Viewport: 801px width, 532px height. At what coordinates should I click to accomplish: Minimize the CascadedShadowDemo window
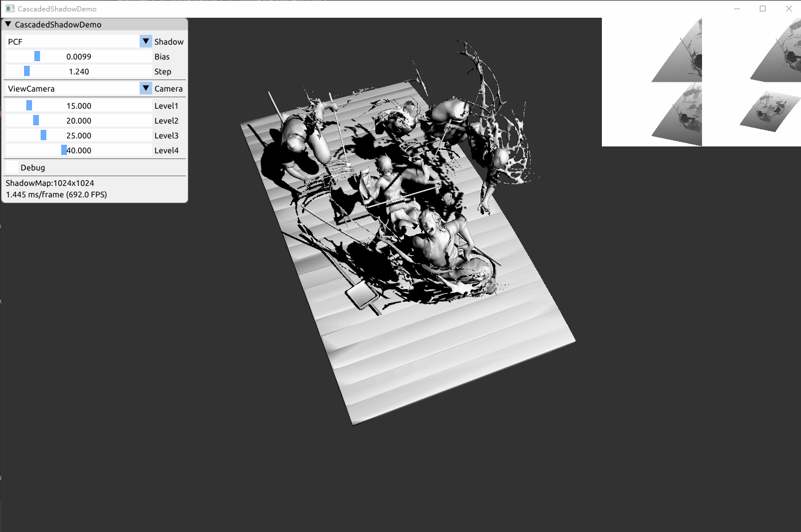click(x=737, y=9)
